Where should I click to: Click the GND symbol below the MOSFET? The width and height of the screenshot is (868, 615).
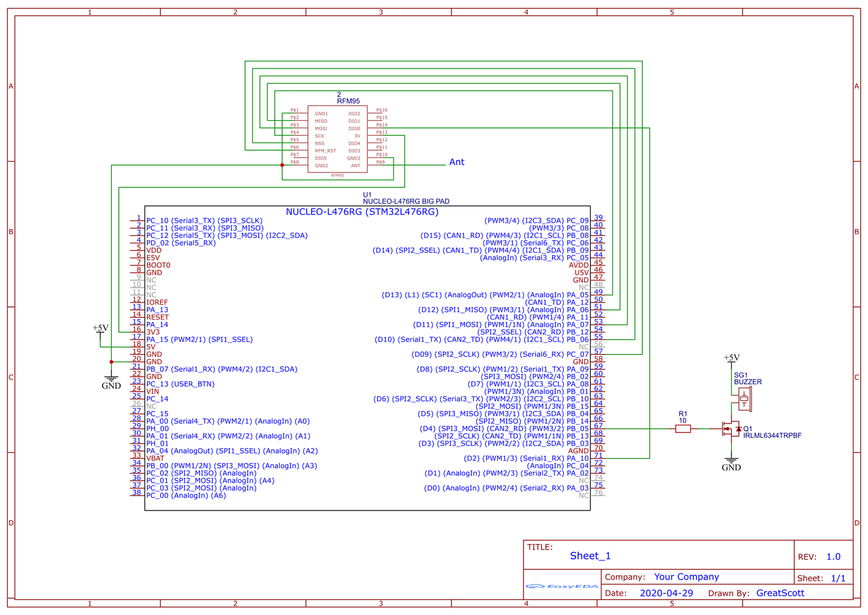(731, 464)
